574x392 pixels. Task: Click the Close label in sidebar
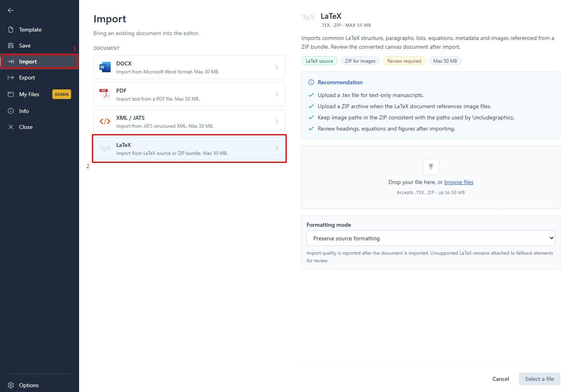(x=26, y=127)
